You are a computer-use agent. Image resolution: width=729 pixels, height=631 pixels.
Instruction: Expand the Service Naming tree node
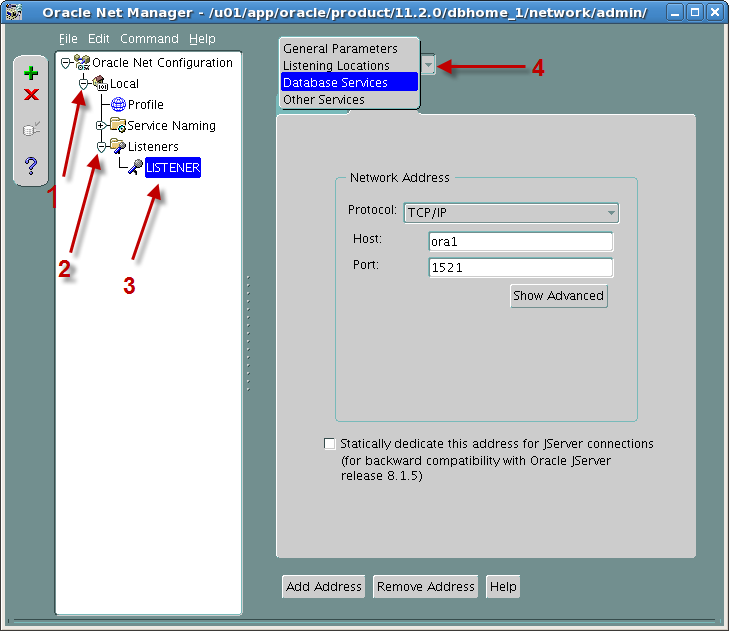pyautogui.click(x=100, y=126)
